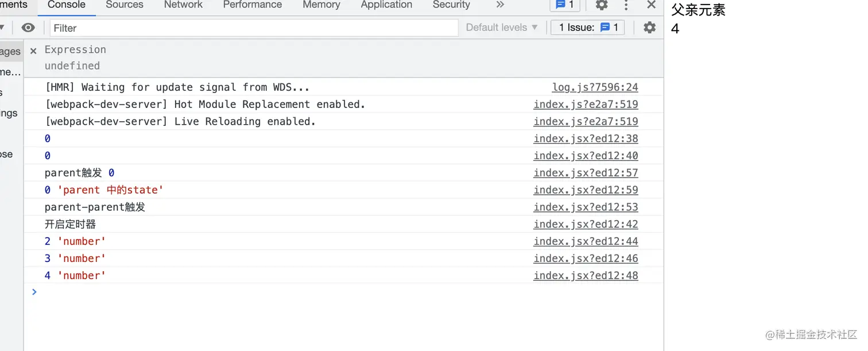The width and height of the screenshot is (868, 351).
Task: Select 'Hot Module Replacement enabled.' log message
Action: pos(205,105)
